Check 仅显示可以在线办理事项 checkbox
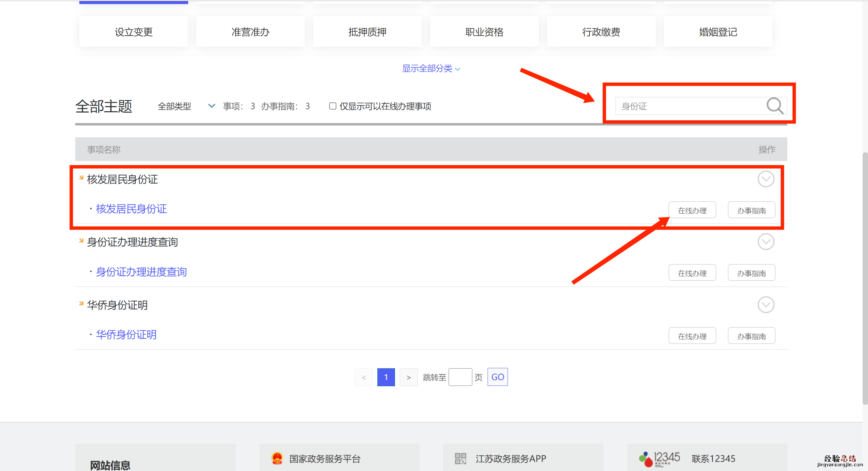Screen dimensions: 868x471 click(x=333, y=106)
